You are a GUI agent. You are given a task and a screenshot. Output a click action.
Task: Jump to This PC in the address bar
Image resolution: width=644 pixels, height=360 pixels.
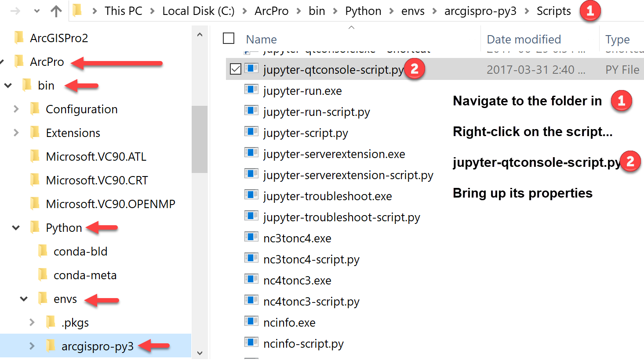124,11
